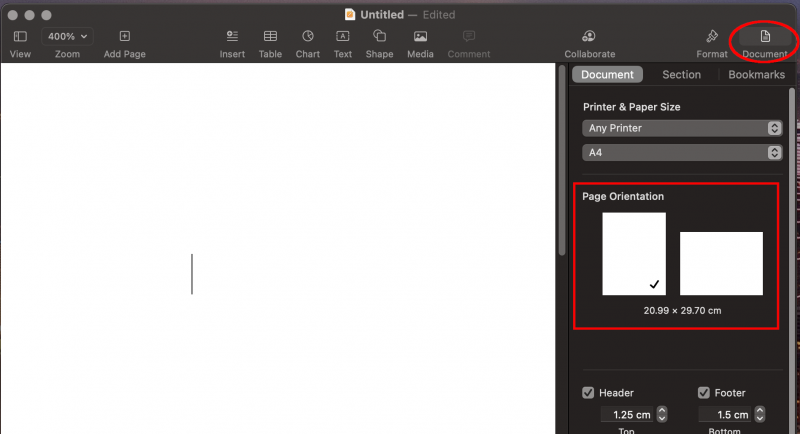This screenshot has width=800, height=434.
Task: Open the Any Printer dropdown
Action: [682, 128]
